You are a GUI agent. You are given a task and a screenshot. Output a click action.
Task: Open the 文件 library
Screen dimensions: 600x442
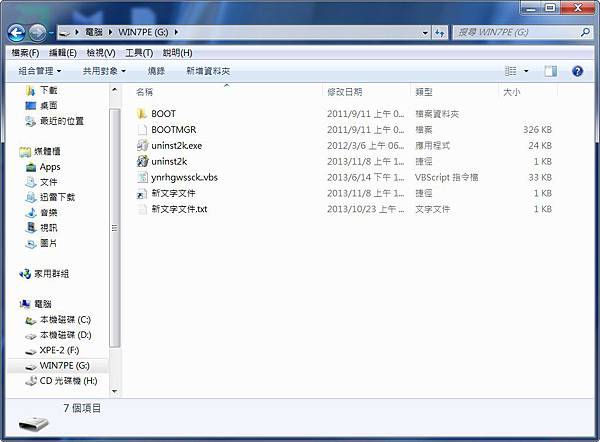point(49,182)
